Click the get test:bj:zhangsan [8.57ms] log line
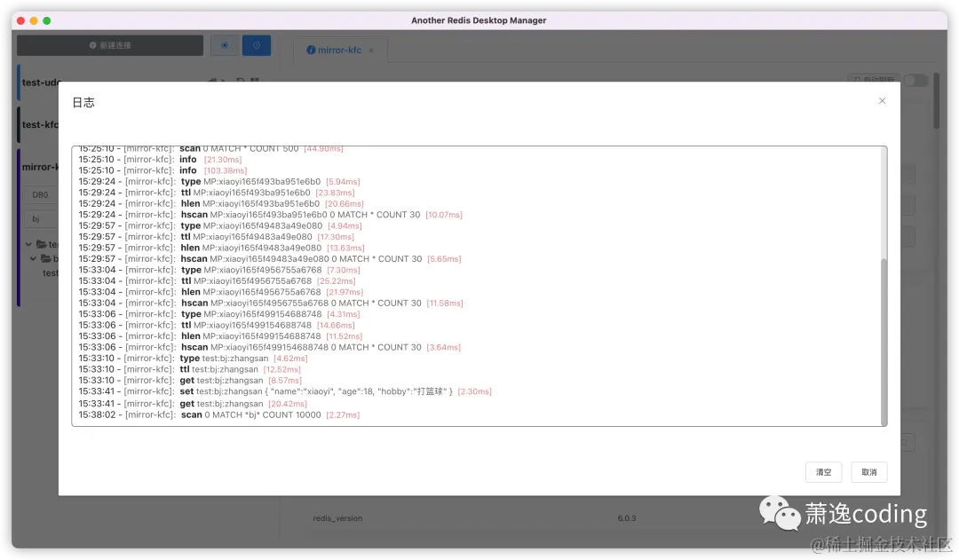959x560 pixels. point(190,381)
